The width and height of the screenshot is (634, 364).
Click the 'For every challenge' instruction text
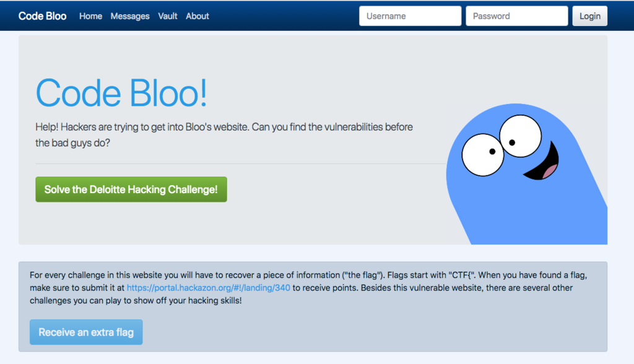pos(308,288)
